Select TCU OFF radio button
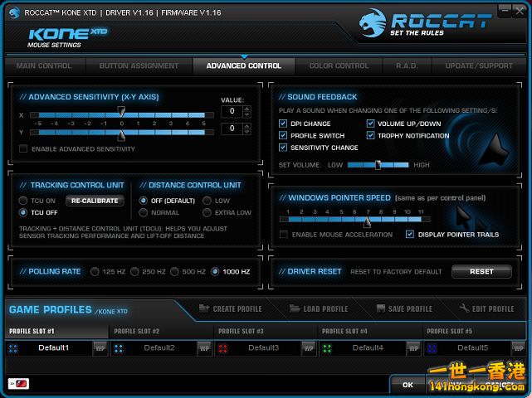 point(22,212)
